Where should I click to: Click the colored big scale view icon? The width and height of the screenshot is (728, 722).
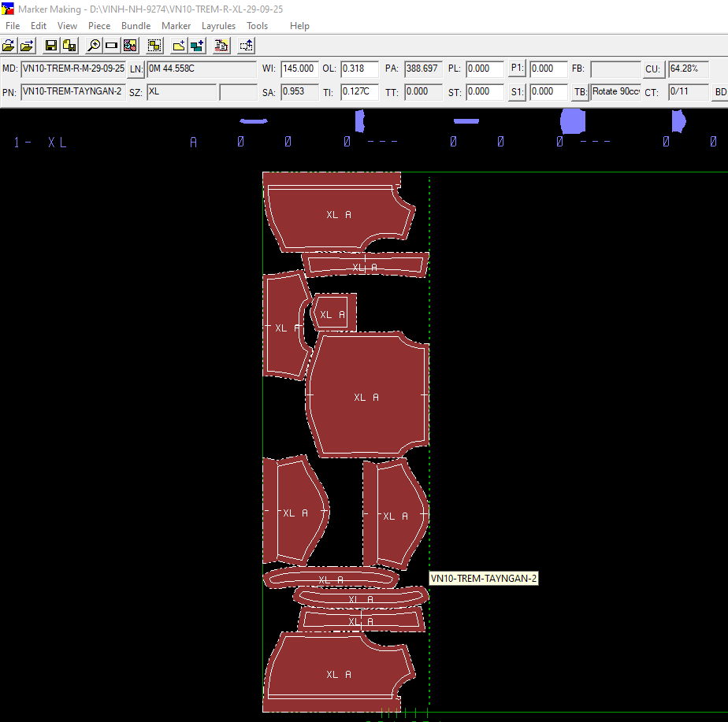click(x=130, y=46)
